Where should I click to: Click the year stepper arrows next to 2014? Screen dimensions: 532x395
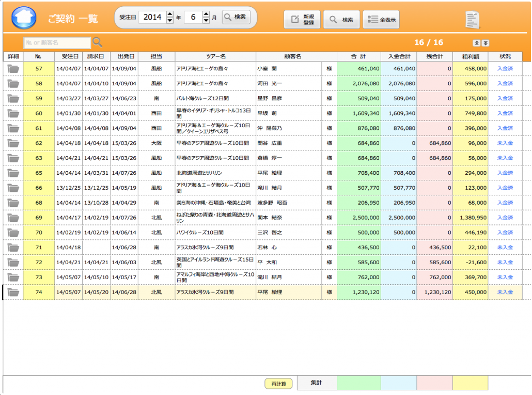(x=170, y=17)
